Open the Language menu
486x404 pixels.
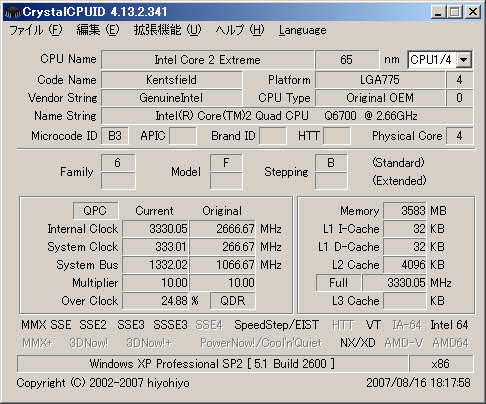coord(303,30)
